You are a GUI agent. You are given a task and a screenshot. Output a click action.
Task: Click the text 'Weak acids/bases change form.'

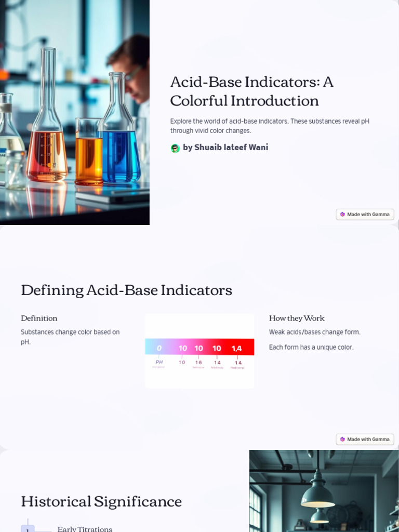click(x=314, y=332)
